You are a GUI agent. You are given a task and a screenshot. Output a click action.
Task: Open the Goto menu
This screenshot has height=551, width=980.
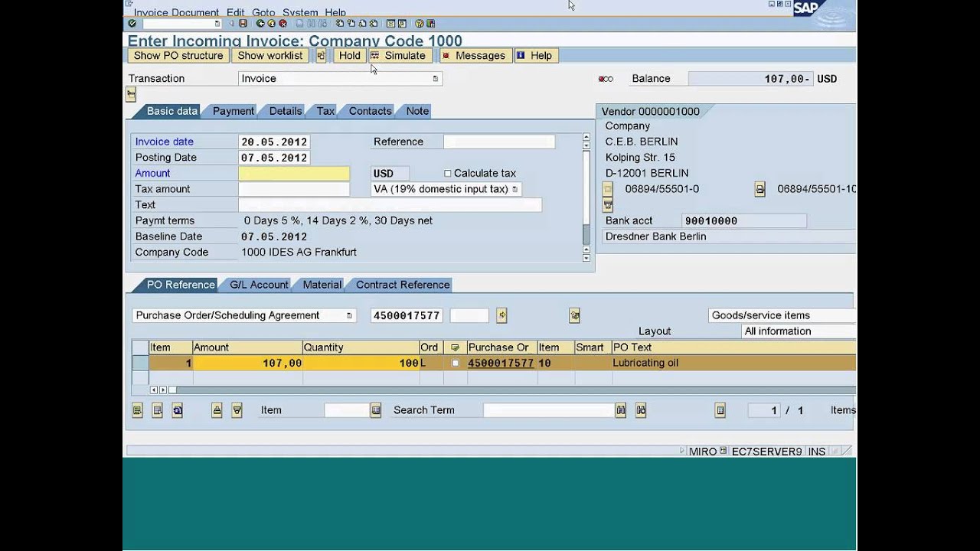(263, 12)
